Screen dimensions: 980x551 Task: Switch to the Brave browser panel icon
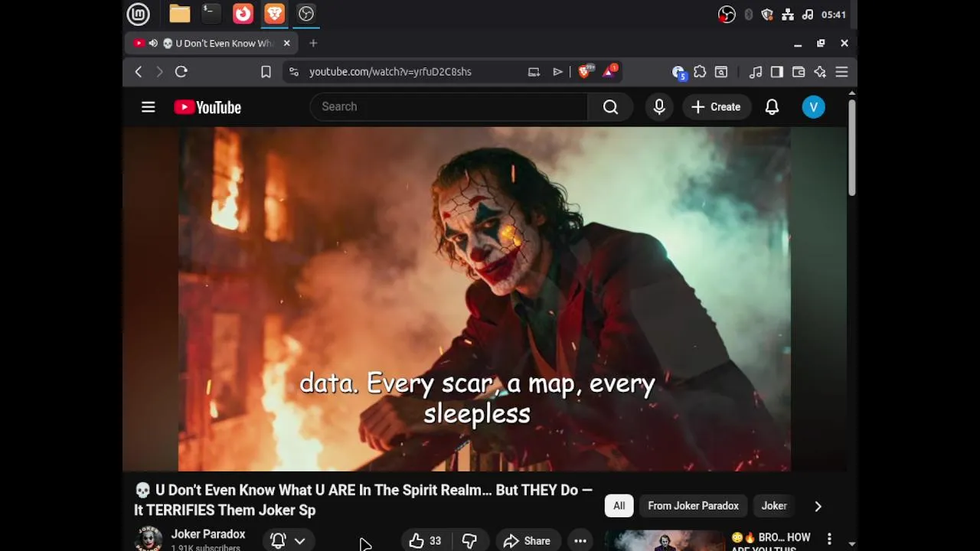point(274,14)
